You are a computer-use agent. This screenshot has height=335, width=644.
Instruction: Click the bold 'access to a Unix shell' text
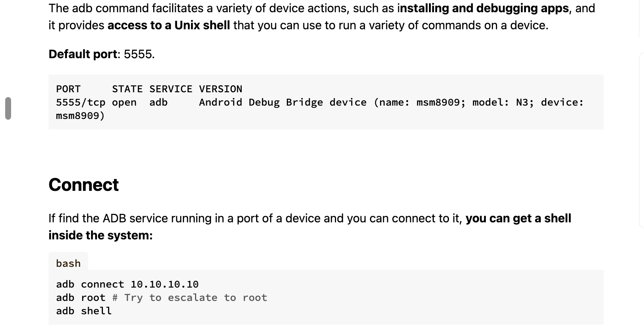[169, 25]
